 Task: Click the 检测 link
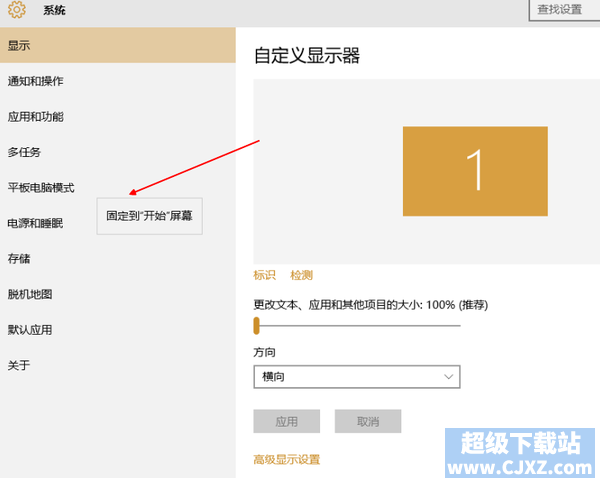click(x=302, y=275)
